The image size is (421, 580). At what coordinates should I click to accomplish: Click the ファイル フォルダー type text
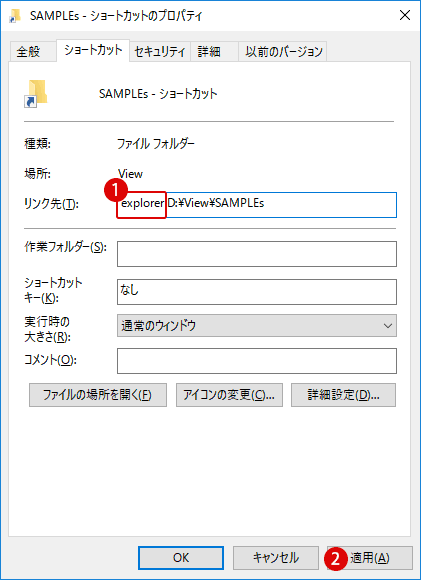[x=155, y=143]
